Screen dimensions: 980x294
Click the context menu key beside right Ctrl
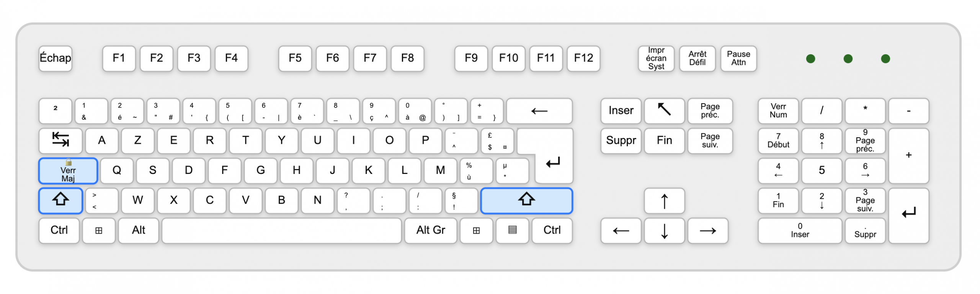[x=512, y=230]
